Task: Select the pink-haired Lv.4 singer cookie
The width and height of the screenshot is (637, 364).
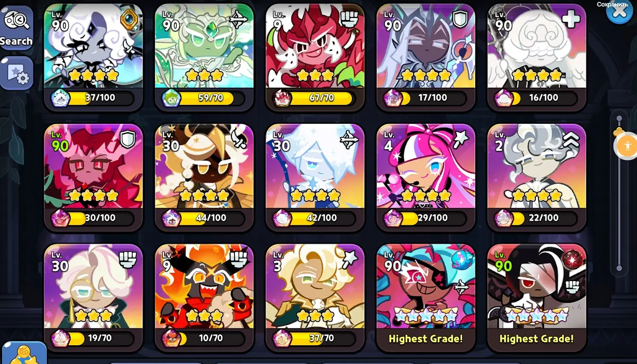Action: pyautogui.click(x=426, y=178)
